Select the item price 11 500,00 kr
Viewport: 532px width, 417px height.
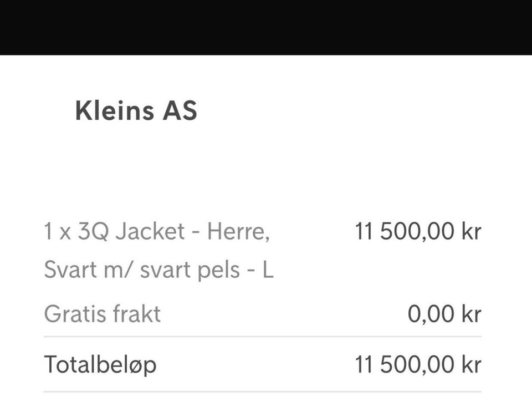[x=418, y=231]
